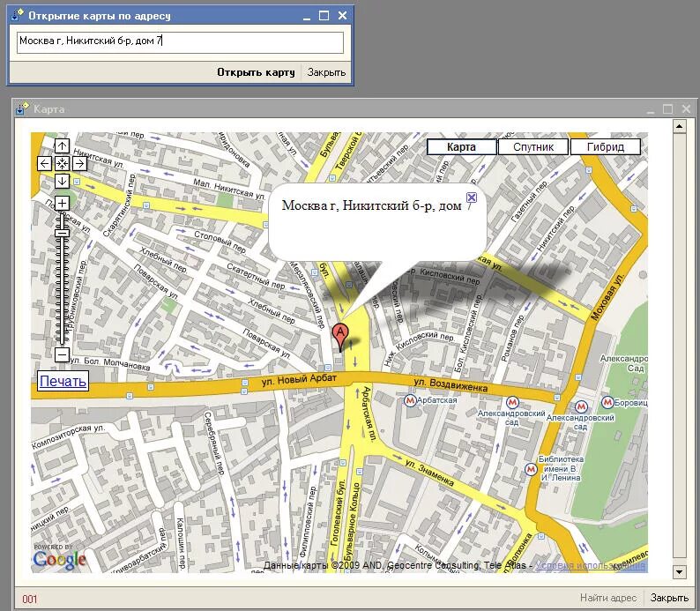This screenshot has height=611, width=700.
Task: Click the Ниж. Кисловский пер. label
Action: point(418,349)
